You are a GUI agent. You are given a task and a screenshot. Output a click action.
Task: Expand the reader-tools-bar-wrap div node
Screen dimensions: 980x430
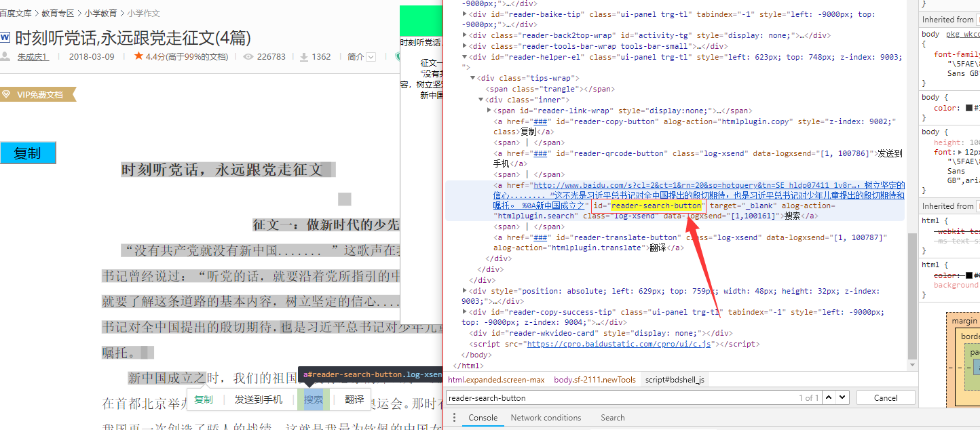pyautogui.click(x=465, y=46)
